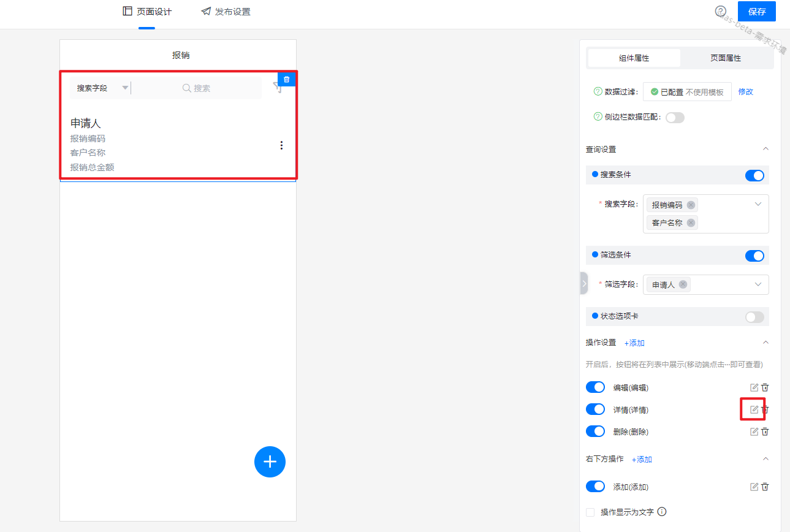This screenshot has width=790, height=532.
Task: Click the help icon next to 侧边栏数据匹配
Action: click(x=598, y=116)
